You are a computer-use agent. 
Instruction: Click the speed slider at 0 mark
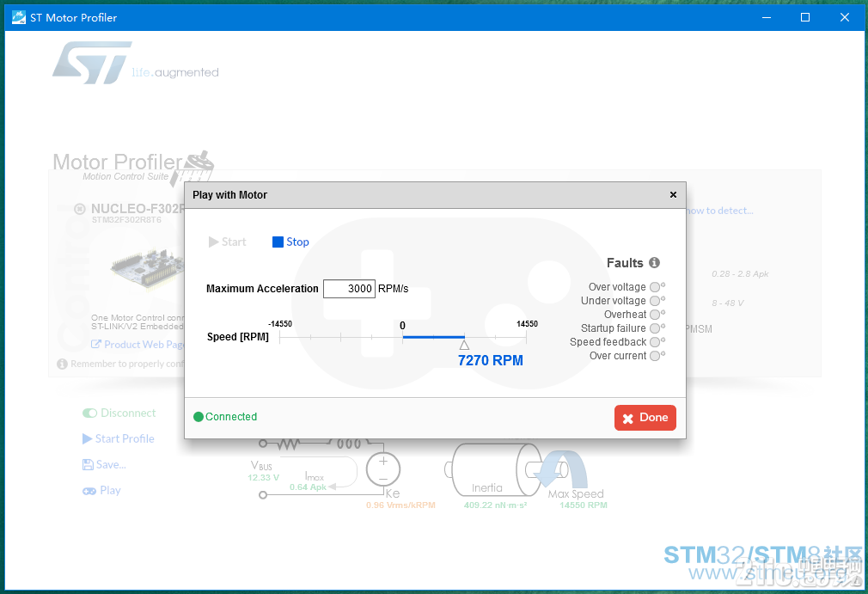click(x=402, y=337)
